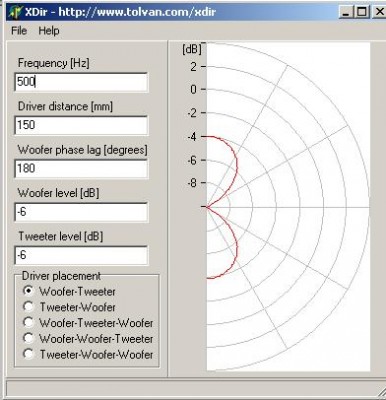This screenshot has width=386, height=400.
Task: Select Woofer-Tweeter driver placement
Action: (69, 291)
